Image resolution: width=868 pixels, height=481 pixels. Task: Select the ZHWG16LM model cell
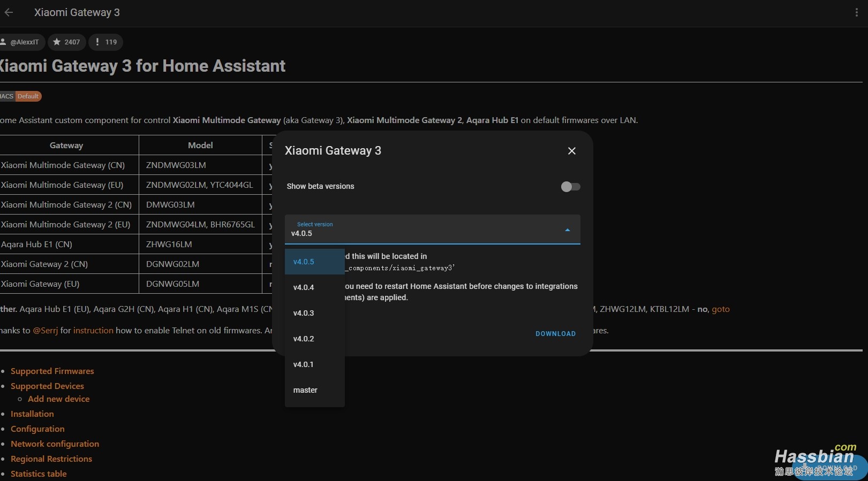coord(200,244)
